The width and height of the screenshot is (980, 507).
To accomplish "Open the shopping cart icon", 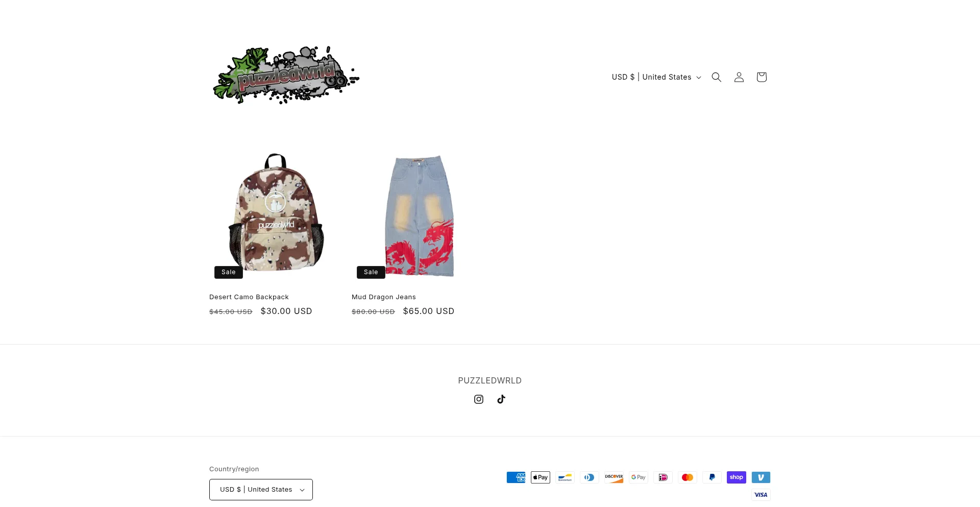I will click(761, 77).
